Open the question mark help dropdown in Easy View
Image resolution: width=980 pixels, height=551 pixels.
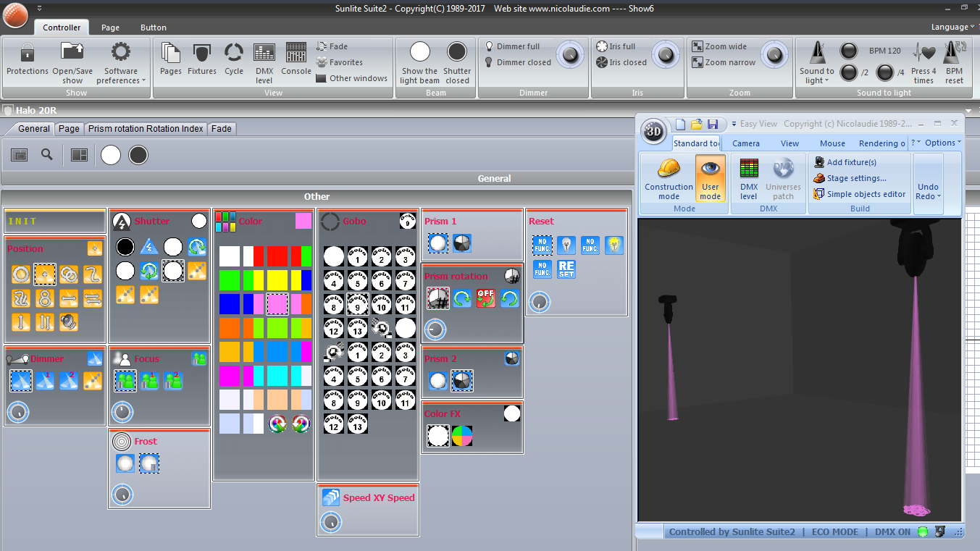[x=916, y=143]
